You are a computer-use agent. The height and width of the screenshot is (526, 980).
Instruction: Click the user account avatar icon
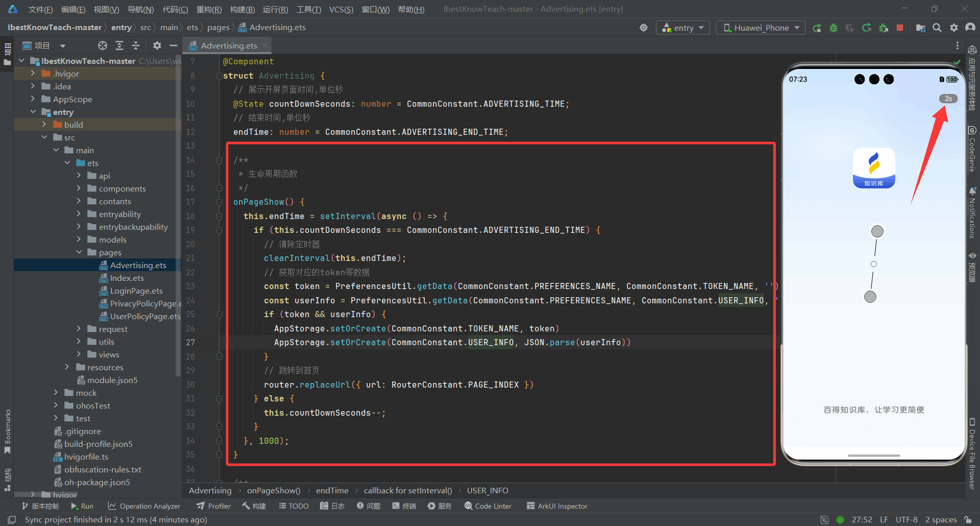pyautogui.click(x=970, y=28)
